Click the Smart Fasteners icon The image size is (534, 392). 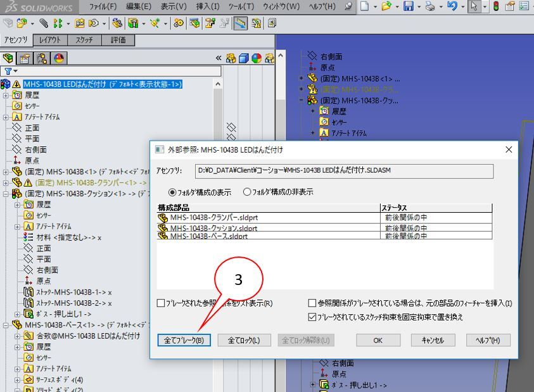tap(80, 23)
